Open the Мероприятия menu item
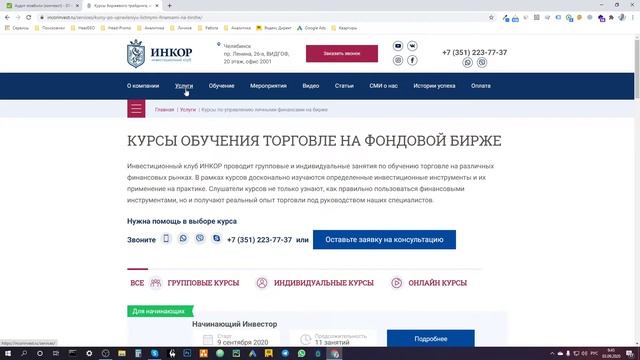640x360 pixels. (268, 86)
